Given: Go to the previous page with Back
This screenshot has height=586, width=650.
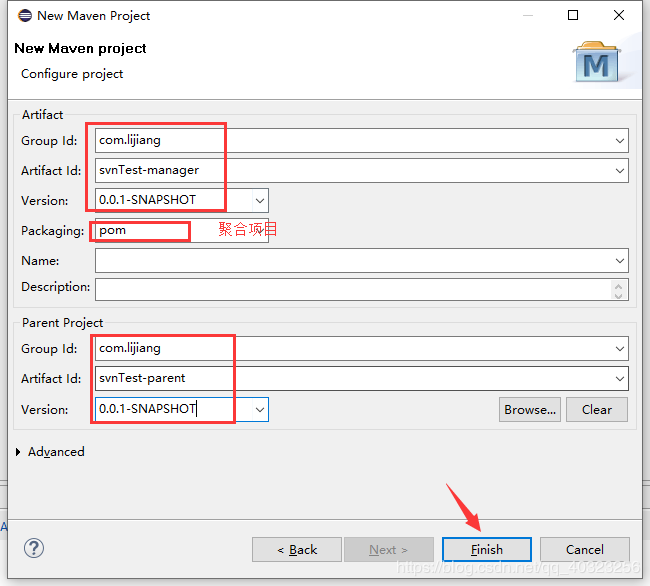Looking at the screenshot, I should [296, 549].
